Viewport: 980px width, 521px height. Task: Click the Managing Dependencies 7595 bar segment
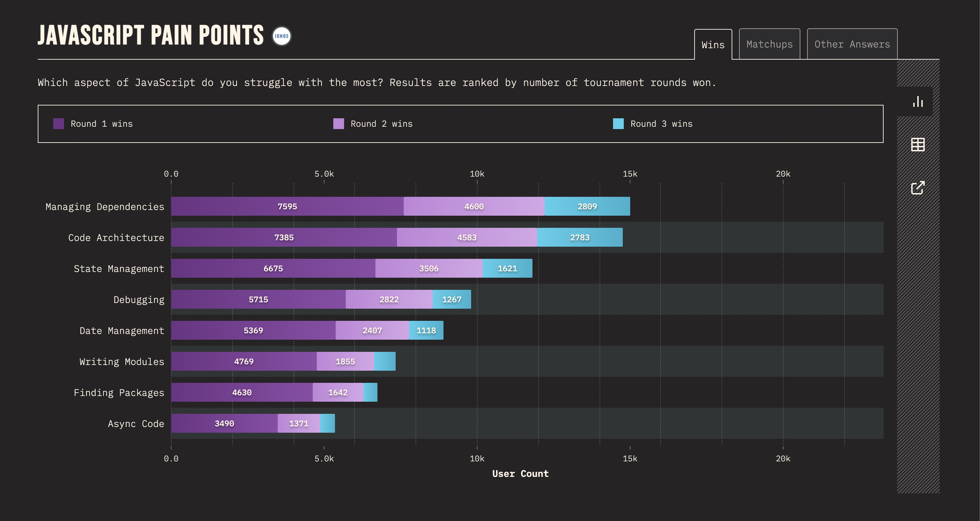[287, 206]
